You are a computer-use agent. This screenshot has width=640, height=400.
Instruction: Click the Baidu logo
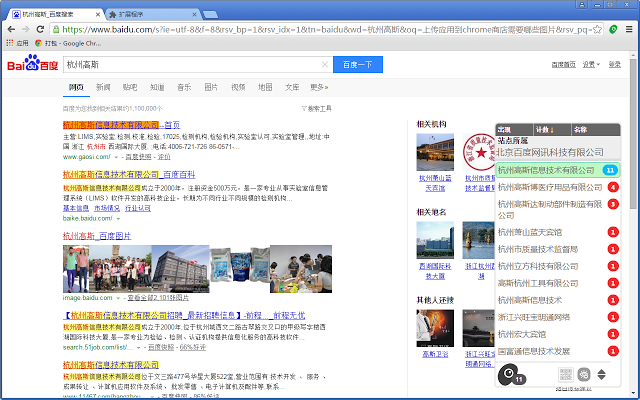coord(33,64)
